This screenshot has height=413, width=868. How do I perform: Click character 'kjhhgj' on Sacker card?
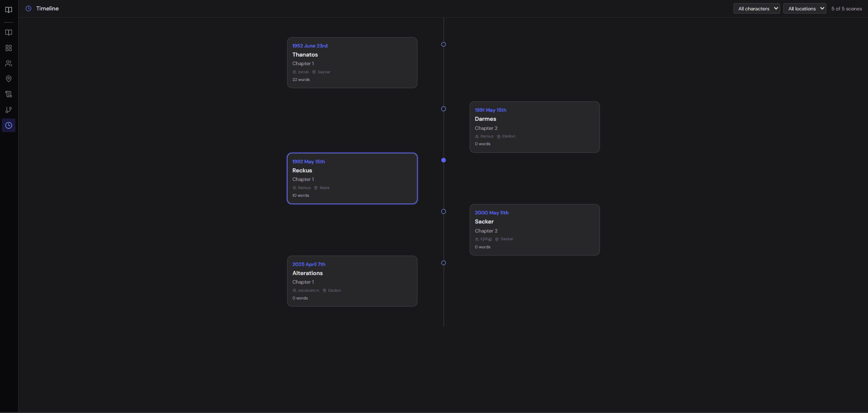(486, 239)
